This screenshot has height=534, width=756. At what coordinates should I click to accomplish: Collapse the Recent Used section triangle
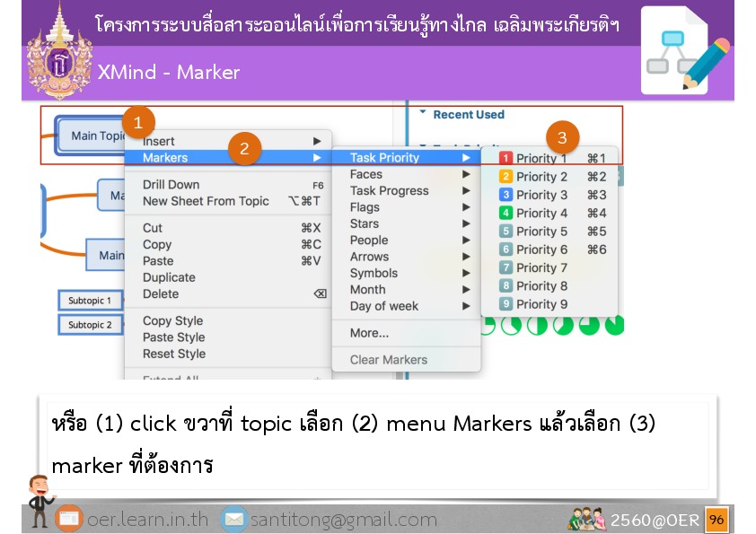point(422,114)
